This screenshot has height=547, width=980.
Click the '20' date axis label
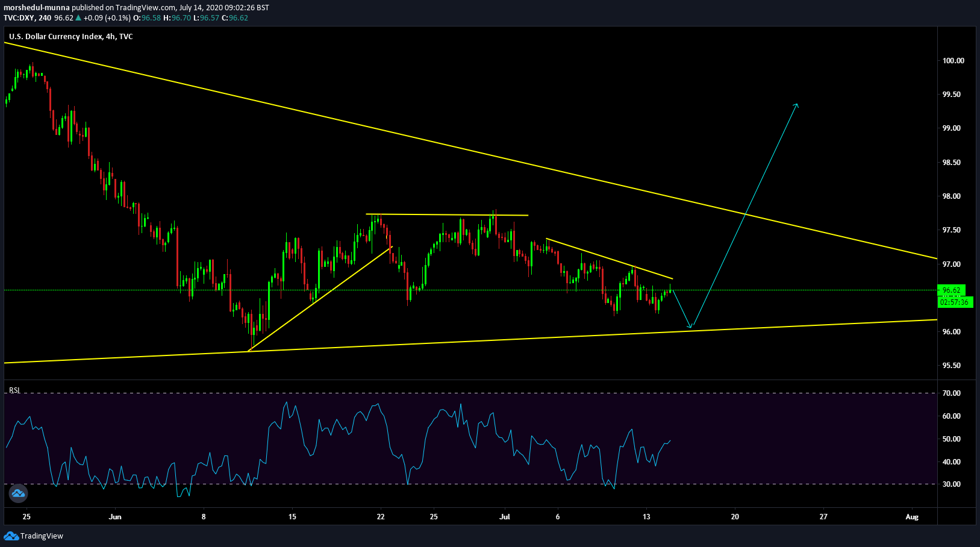(x=735, y=517)
